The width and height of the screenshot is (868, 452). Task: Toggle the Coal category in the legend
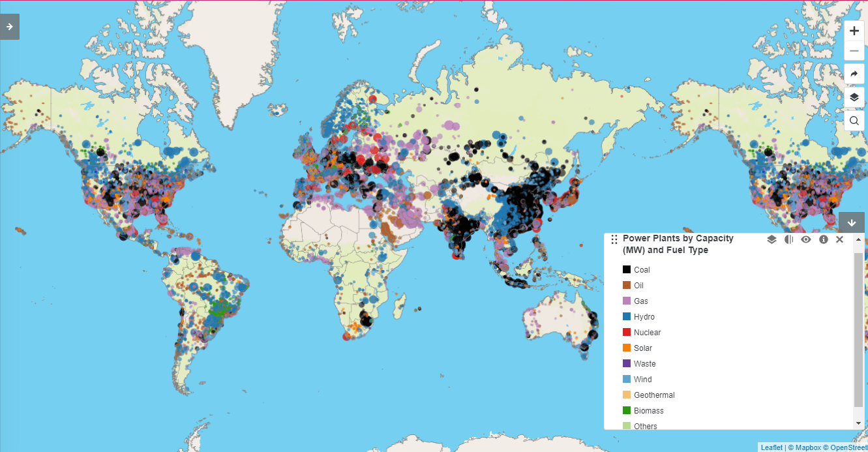point(642,269)
